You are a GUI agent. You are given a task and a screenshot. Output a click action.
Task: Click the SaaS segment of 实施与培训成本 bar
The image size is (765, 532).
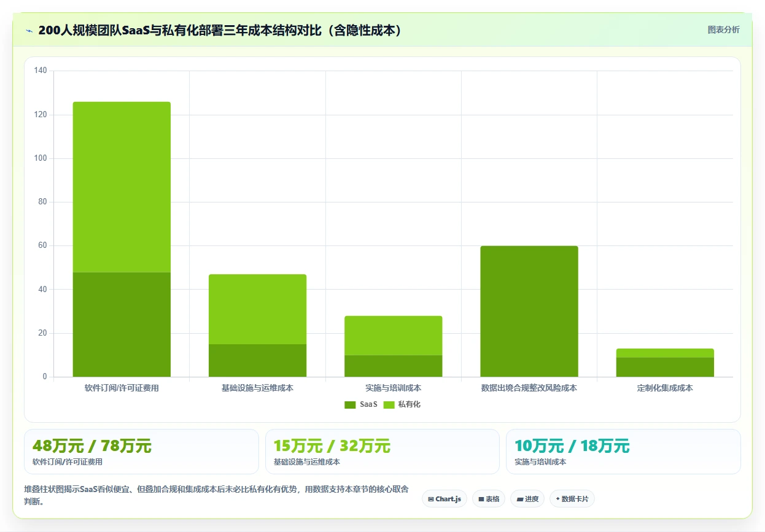tap(394, 366)
